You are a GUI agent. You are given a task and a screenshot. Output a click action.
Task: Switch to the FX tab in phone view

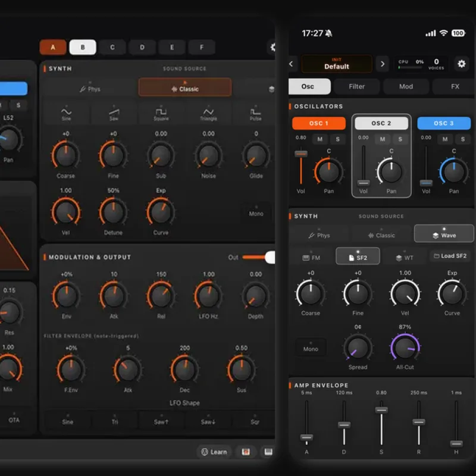[455, 86]
